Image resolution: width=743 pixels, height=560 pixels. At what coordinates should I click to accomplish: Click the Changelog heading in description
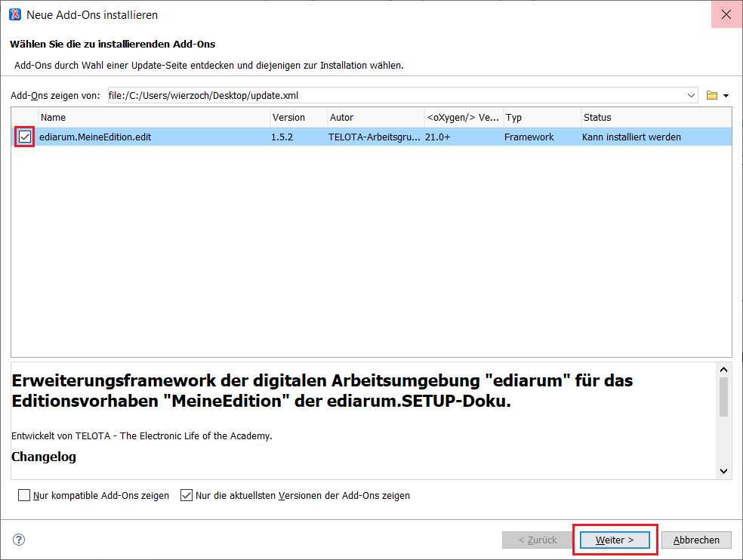(x=44, y=457)
